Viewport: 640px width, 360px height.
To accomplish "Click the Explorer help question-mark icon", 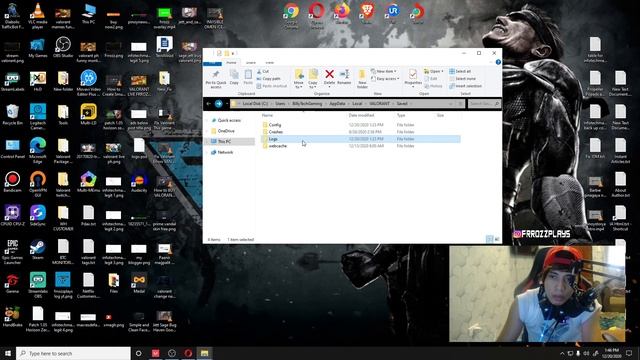I will click(x=498, y=62).
